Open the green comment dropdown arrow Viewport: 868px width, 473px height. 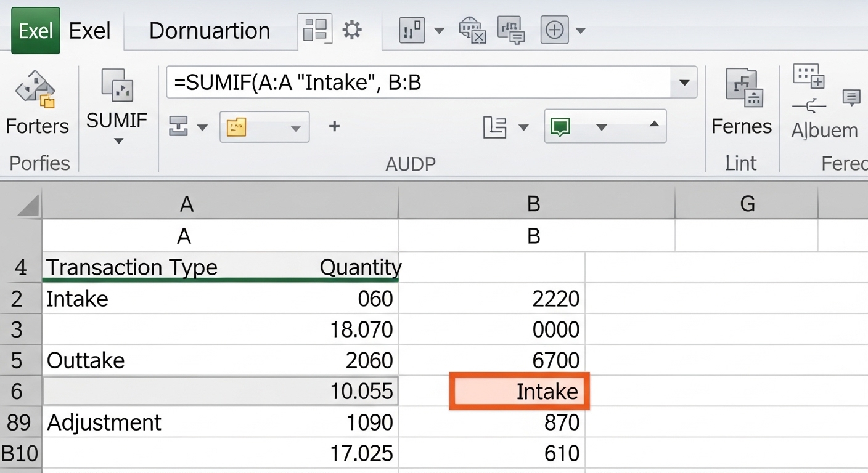(x=601, y=127)
